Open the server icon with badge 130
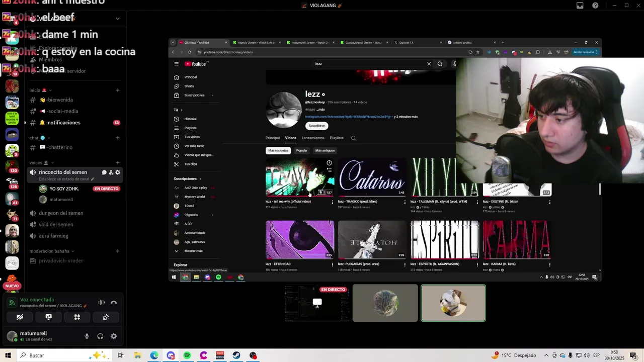This screenshot has height=362, width=644. tap(12, 166)
